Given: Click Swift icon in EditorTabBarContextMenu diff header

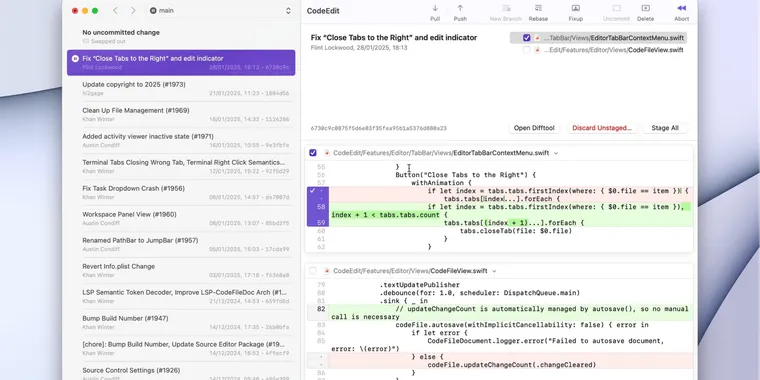Looking at the screenshot, I should tap(327, 153).
